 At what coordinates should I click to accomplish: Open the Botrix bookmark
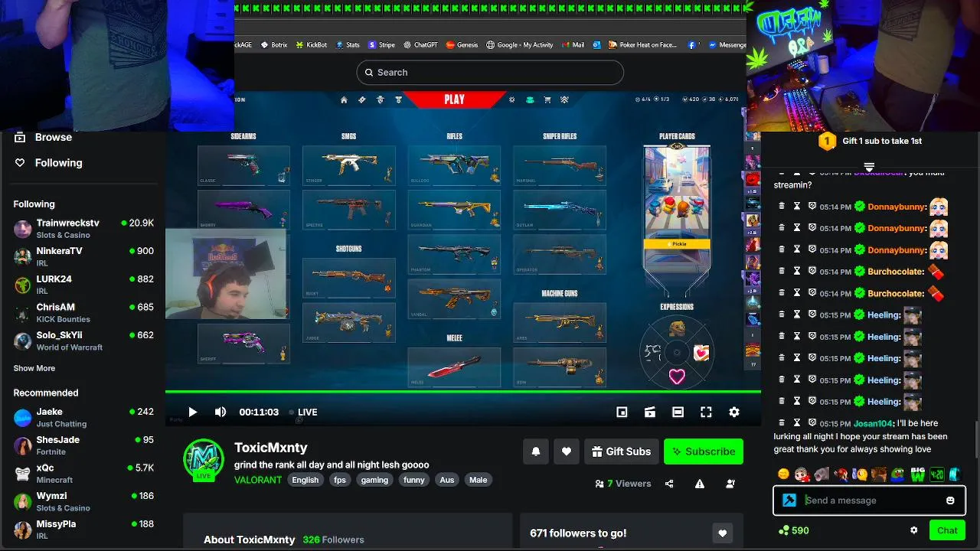[274, 45]
